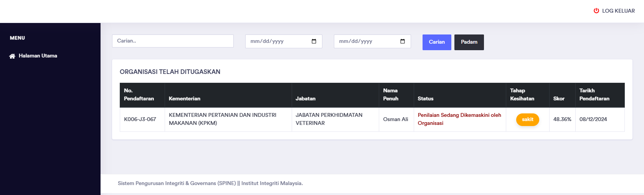Click the Tahap Kesihatan column header

click(522, 95)
